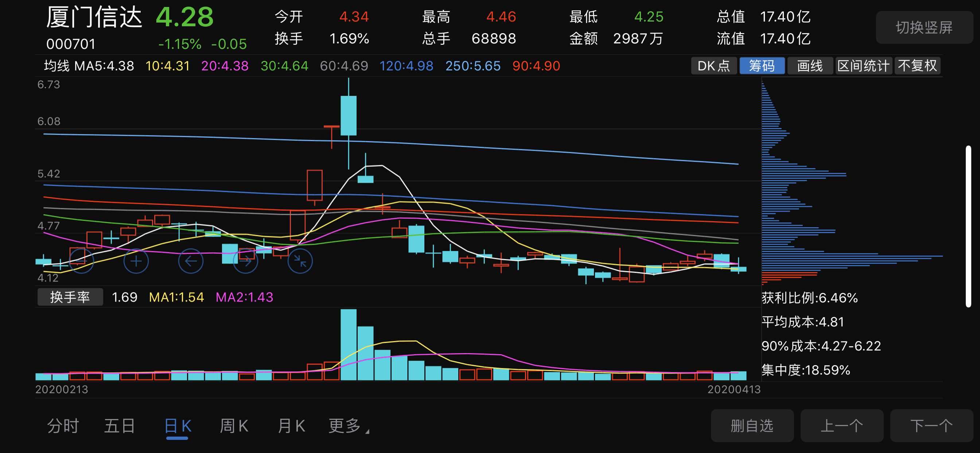
Task: Click the 集中度:18.59% text
Action: [x=806, y=369]
